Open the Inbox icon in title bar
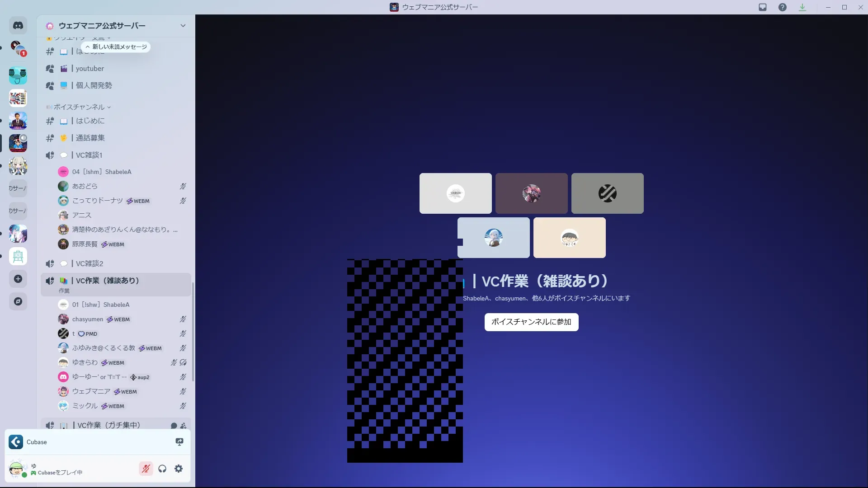Image resolution: width=868 pixels, height=488 pixels. point(763,7)
